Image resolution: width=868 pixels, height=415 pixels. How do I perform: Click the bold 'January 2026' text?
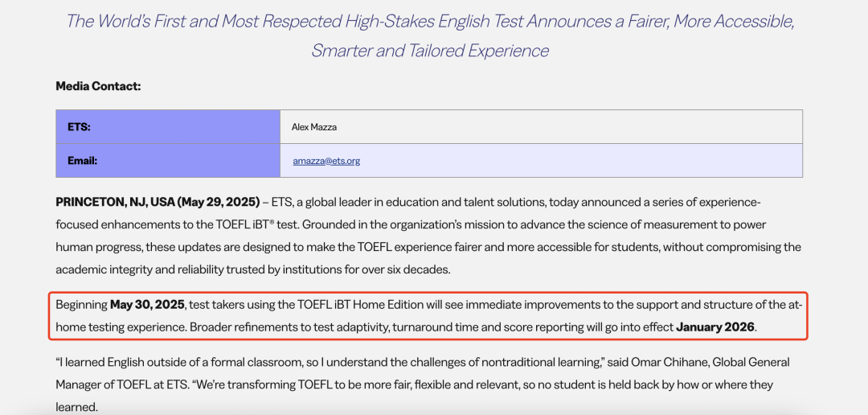coord(715,327)
